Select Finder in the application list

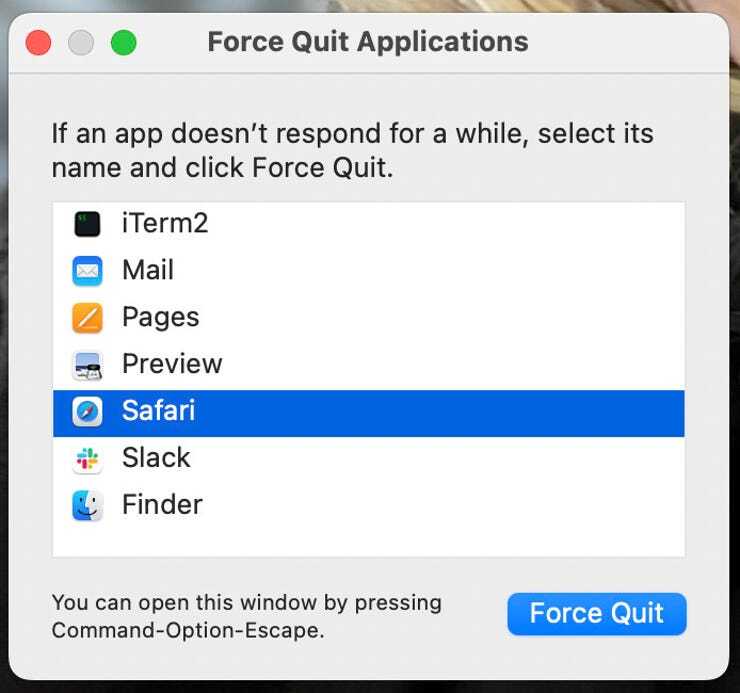(162, 505)
